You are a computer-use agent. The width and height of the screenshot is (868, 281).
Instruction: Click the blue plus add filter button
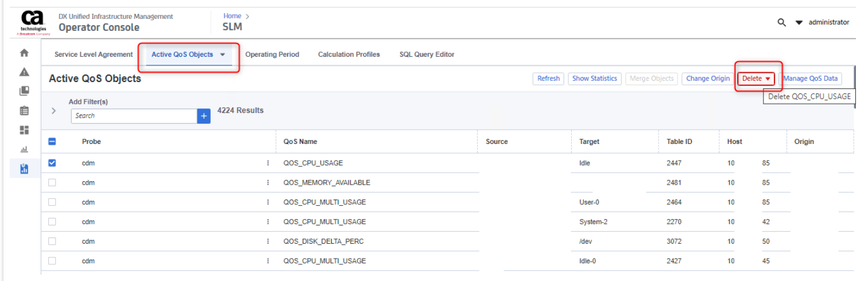click(x=204, y=116)
